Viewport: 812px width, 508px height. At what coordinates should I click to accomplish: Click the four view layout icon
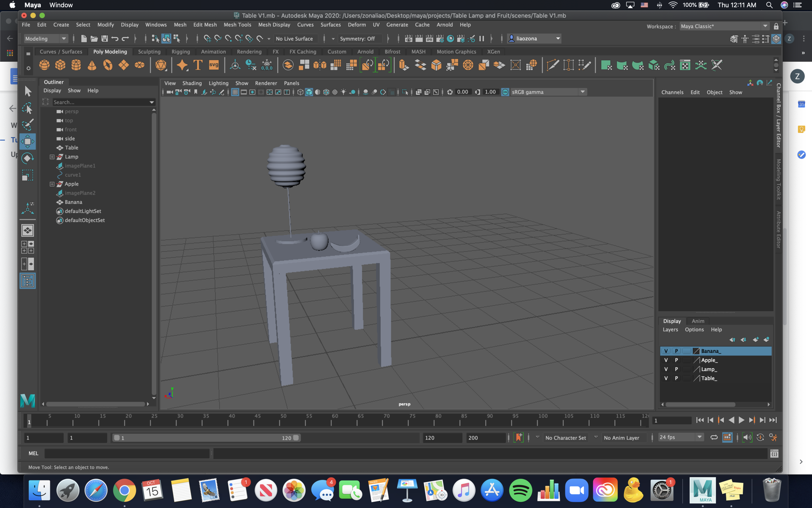point(28,247)
